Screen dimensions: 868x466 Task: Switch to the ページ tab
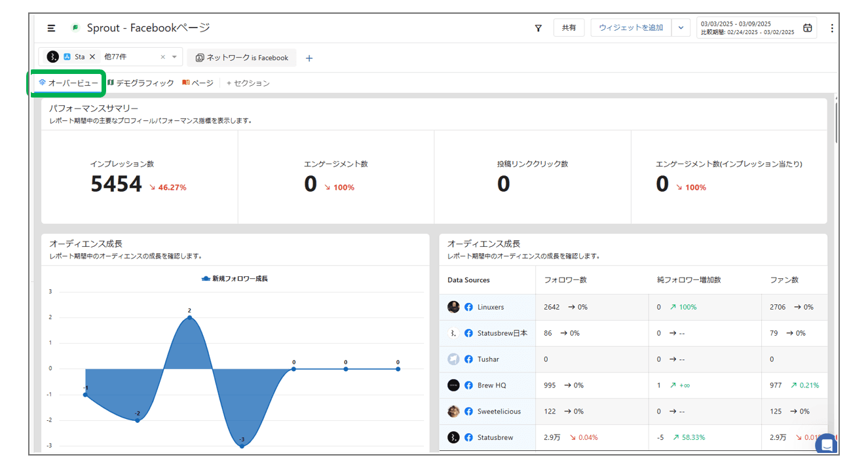tap(198, 83)
